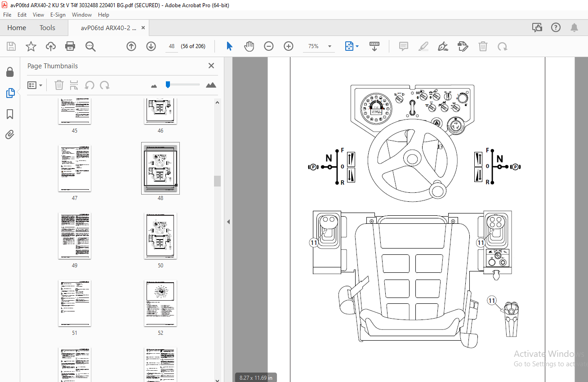This screenshot has height=382, width=588.
Task: Add a comment with the sticky note tool
Action: [x=404, y=46]
